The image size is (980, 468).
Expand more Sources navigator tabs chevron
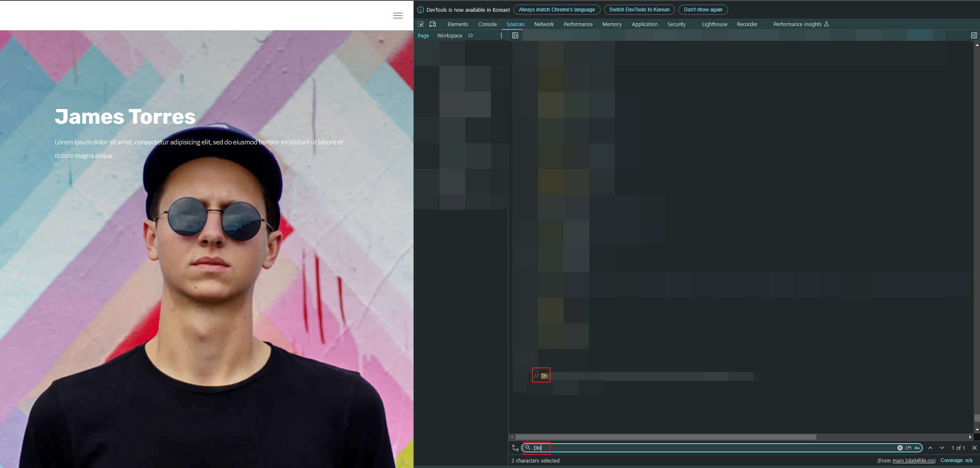tap(471, 35)
